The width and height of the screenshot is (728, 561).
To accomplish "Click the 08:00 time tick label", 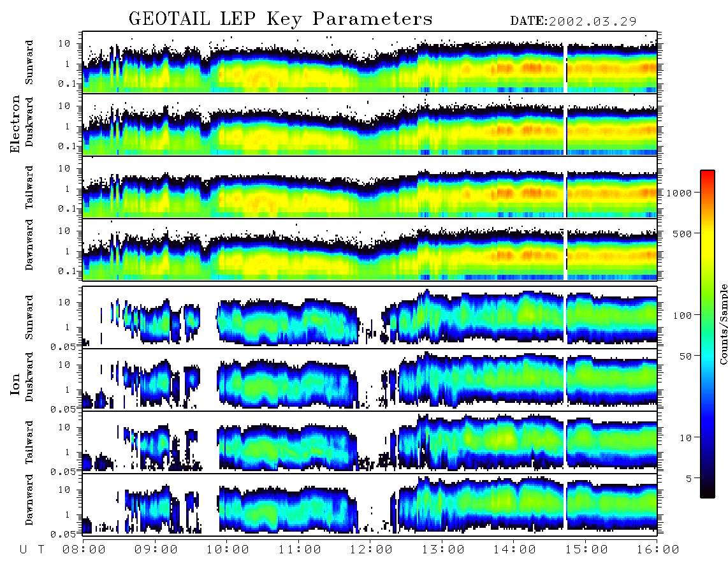I will point(84,550).
